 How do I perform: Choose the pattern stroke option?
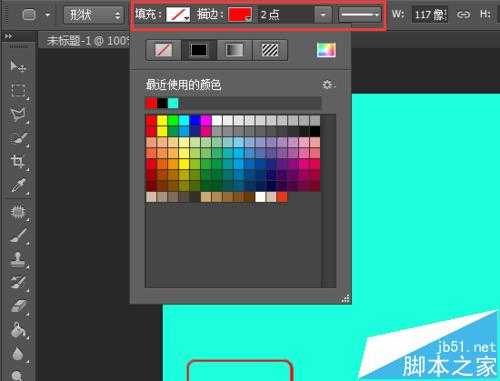pos(270,50)
